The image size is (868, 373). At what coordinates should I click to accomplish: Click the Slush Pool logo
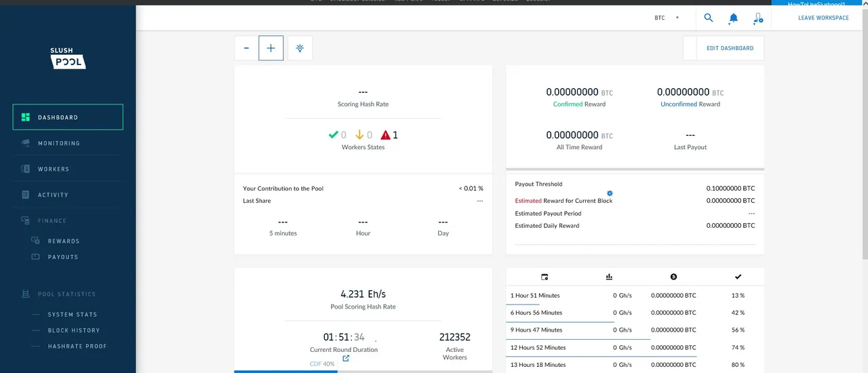(68, 58)
